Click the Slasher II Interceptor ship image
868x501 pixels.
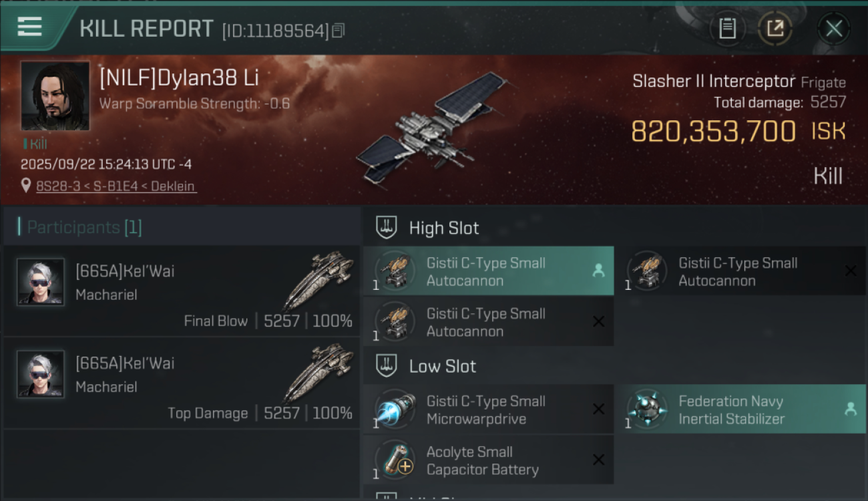click(x=434, y=127)
